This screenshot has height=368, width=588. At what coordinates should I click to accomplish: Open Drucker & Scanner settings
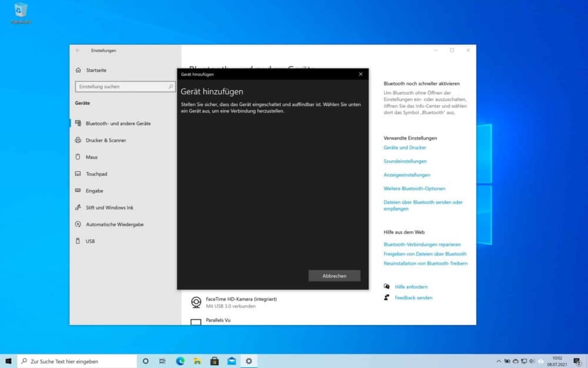click(106, 140)
